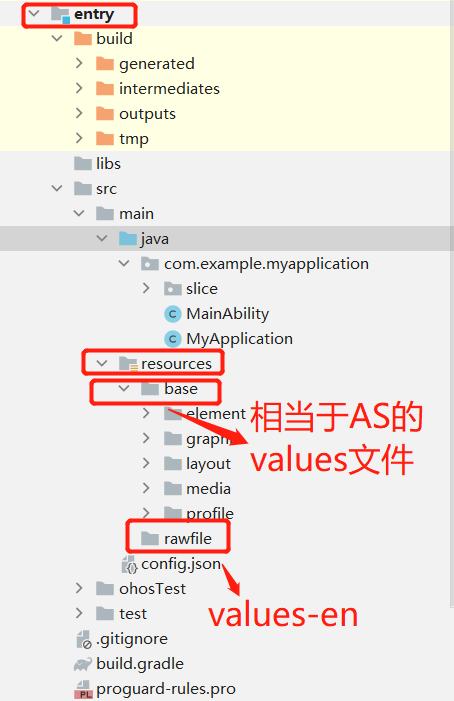Click the MyApplication class icon
This screenshot has width=454, height=701.
pyautogui.click(x=172, y=339)
